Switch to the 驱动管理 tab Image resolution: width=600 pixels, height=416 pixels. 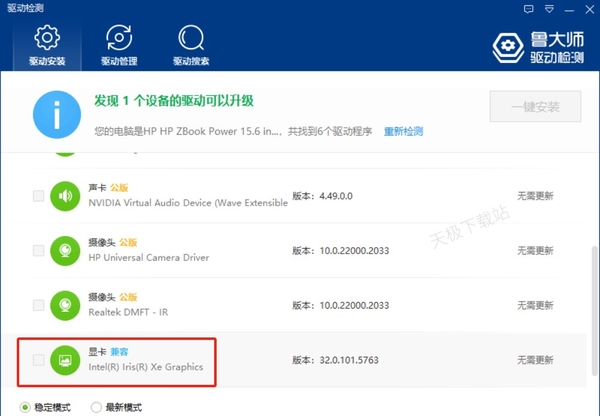coord(118,45)
